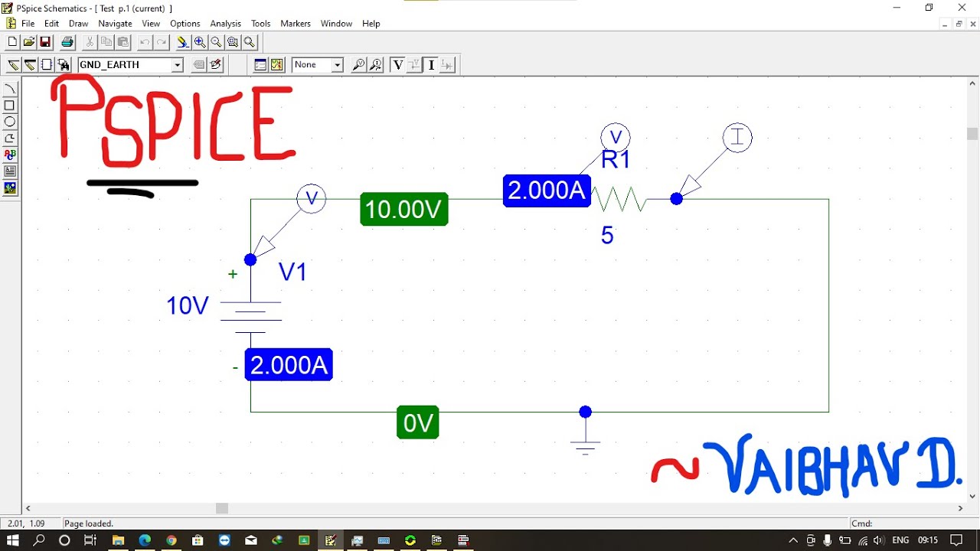Select the Draw Arc tool
The width and height of the screenshot is (980, 551).
[10, 90]
